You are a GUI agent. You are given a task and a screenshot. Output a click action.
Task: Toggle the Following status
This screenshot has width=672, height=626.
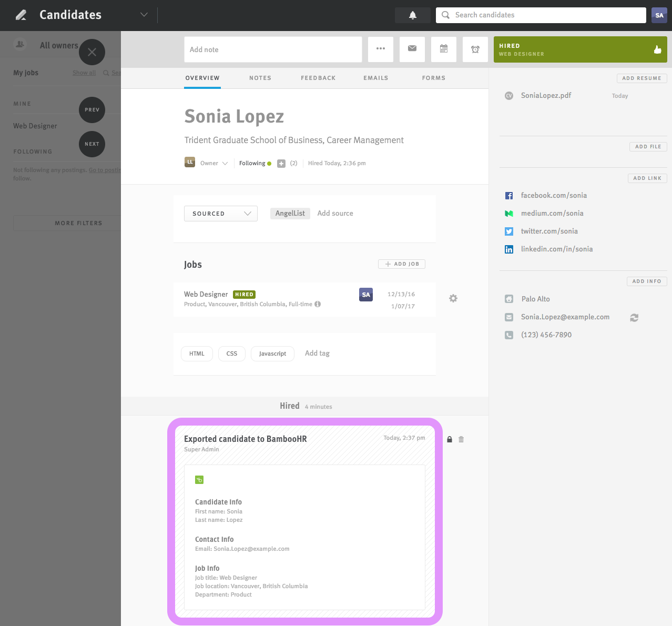255,164
